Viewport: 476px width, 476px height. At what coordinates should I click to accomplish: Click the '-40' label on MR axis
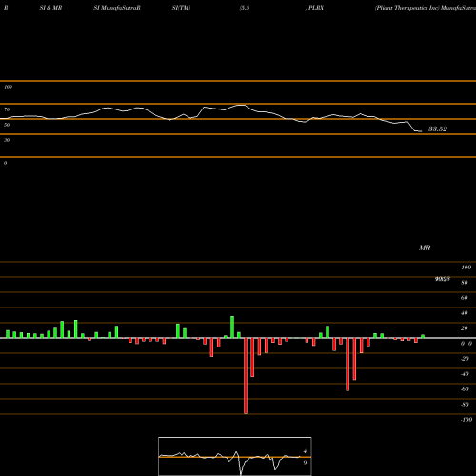[x=465, y=374]
